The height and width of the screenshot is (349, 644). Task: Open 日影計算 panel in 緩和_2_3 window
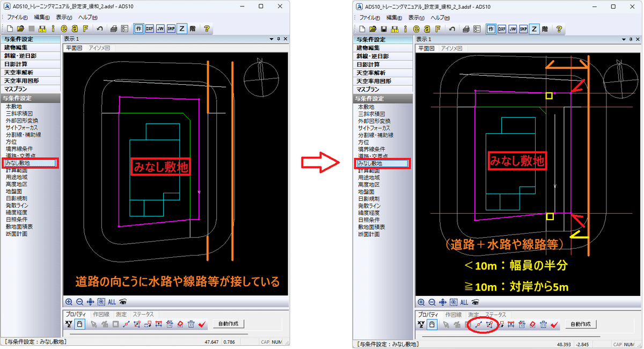point(383,64)
